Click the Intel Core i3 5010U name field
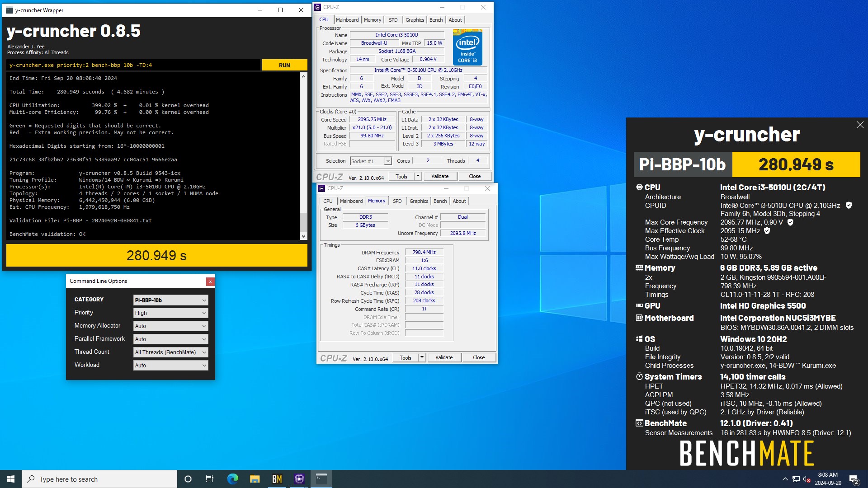 396,35
